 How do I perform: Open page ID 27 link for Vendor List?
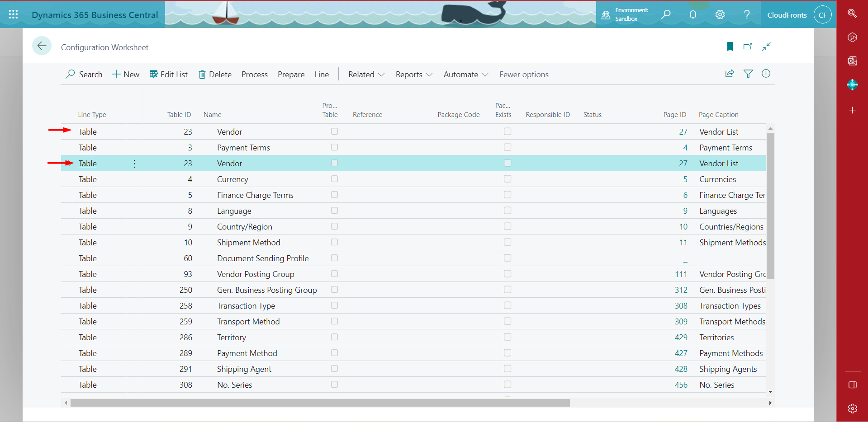coord(683,132)
